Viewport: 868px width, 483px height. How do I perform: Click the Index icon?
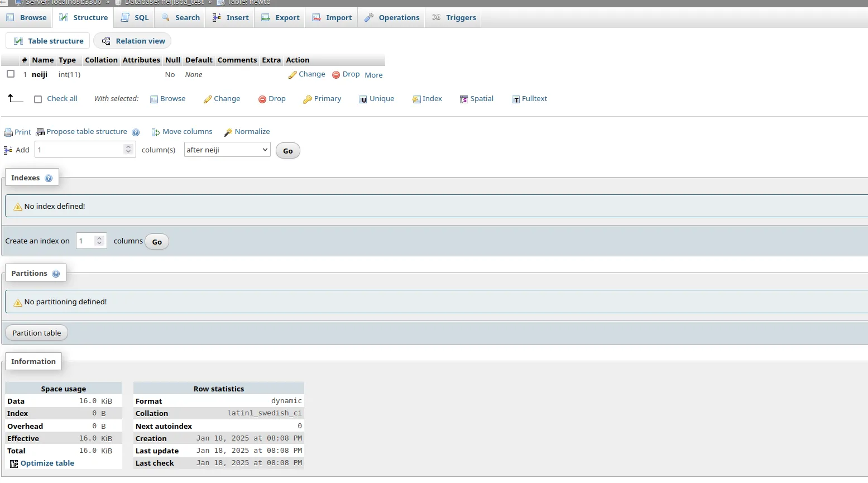(416, 99)
